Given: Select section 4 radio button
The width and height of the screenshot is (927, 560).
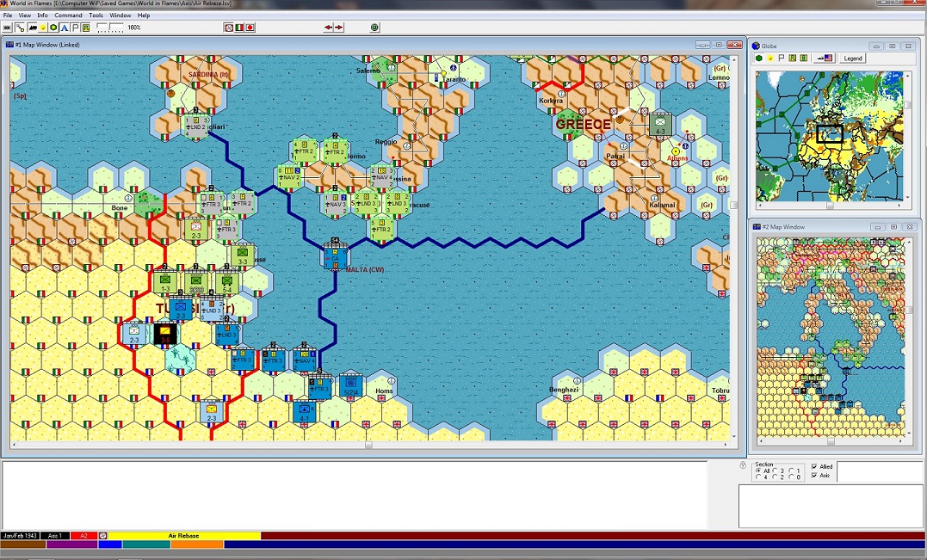Looking at the screenshot, I should coord(758,477).
